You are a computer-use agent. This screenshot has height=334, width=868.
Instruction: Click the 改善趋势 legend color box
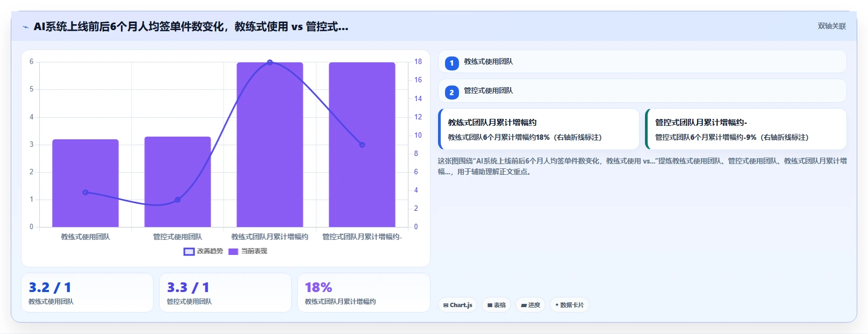[x=189, y=252]
